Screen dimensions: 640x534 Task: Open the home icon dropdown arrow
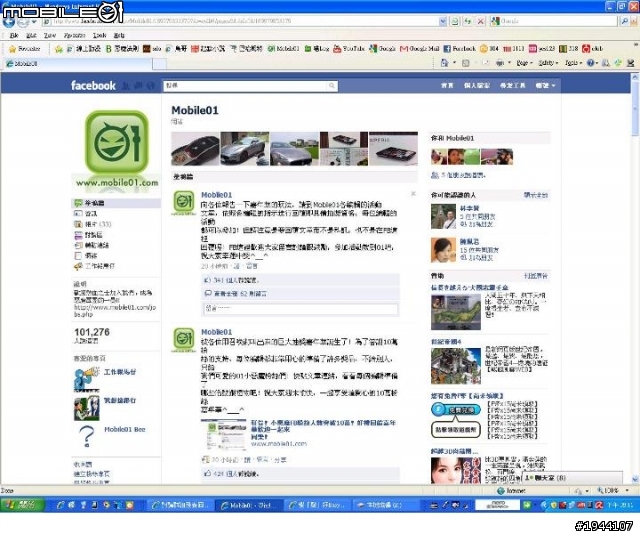[x=454, y=63]
